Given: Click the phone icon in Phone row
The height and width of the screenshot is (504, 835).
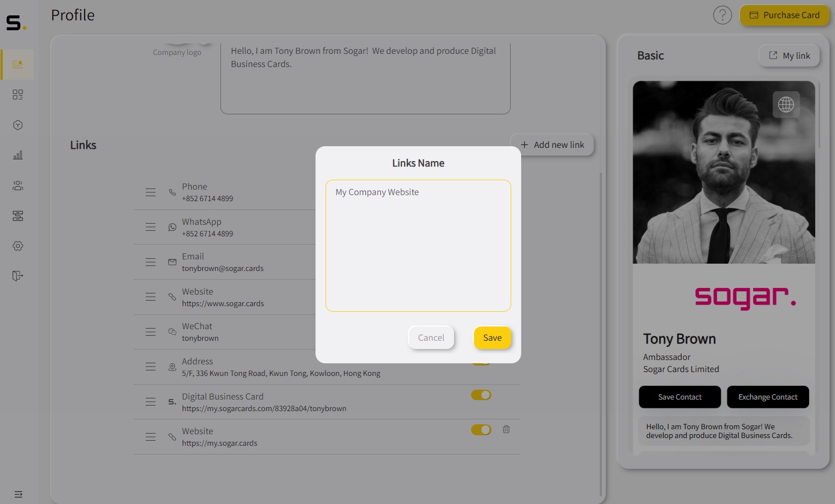Looking at the screenshot, I should click(x=172, y=192).
